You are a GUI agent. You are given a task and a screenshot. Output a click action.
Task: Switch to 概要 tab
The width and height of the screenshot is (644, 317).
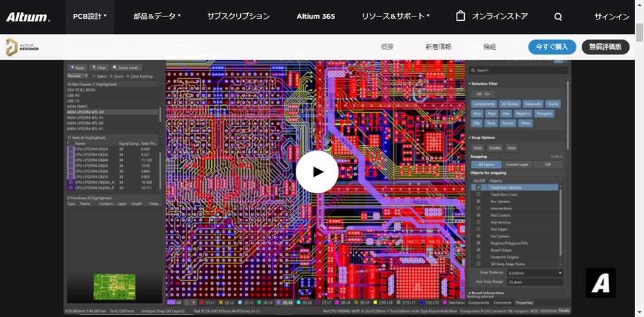tap(387, 47)
